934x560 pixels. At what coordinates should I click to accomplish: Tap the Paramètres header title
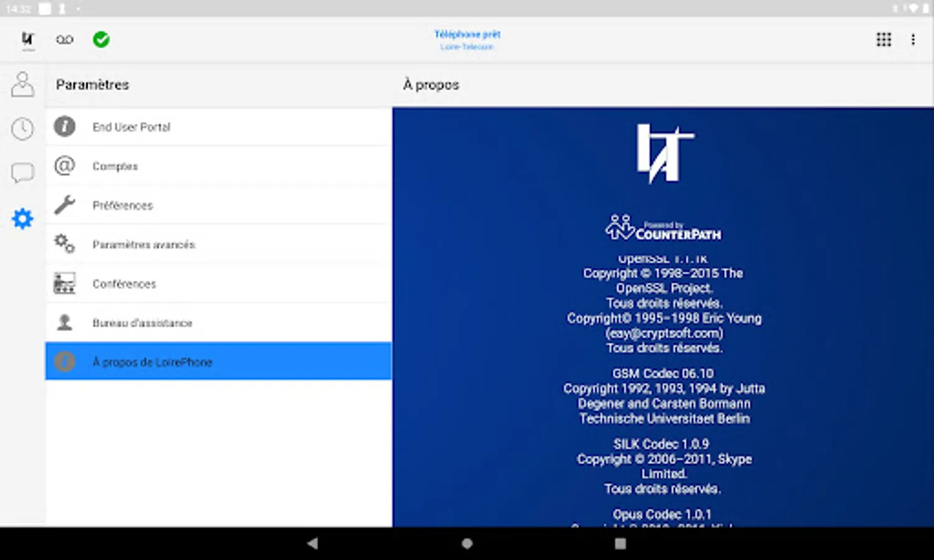click(x=92, y=85)
